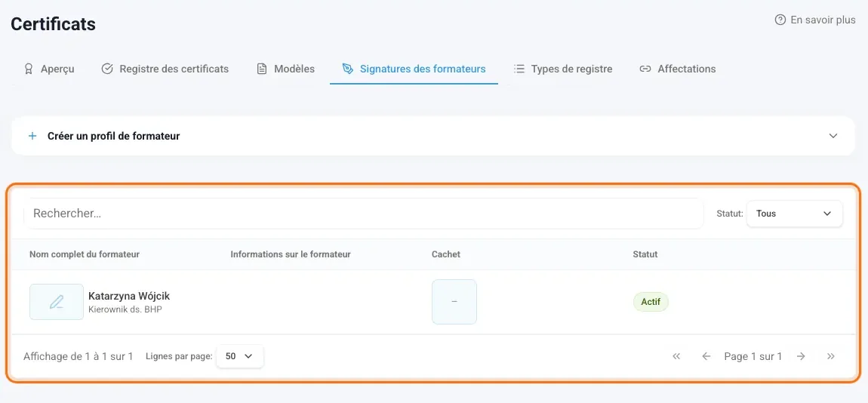Viewport: 868px width, 403px height.
Task: Click the Statut column header
Action: 645,254
